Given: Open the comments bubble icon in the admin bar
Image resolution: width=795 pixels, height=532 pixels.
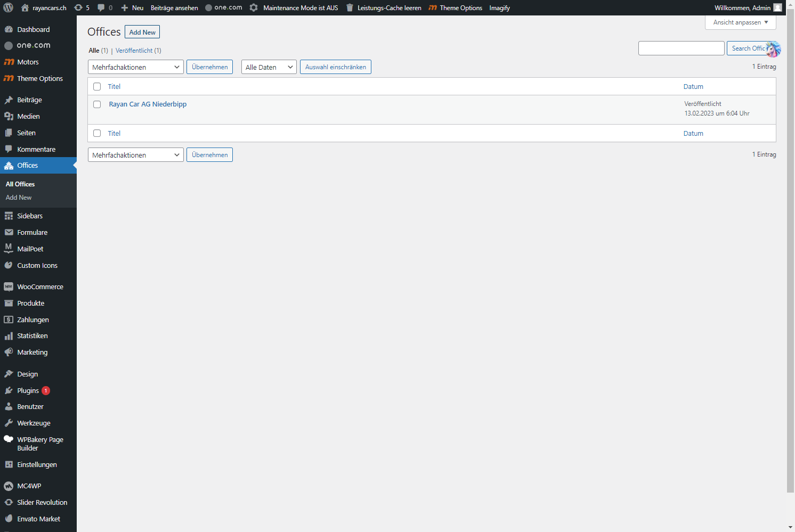Looking at the screenshot, I should 101,8.
